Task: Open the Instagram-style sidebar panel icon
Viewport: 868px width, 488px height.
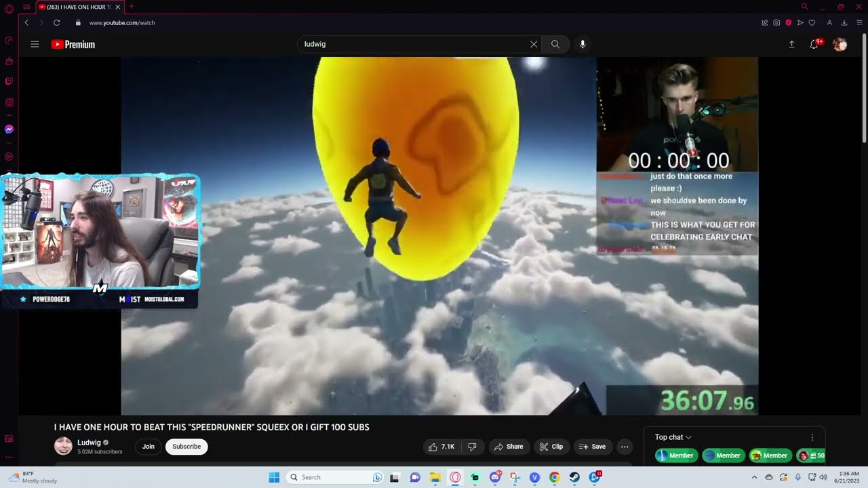Action: click(x=9, y=102)
